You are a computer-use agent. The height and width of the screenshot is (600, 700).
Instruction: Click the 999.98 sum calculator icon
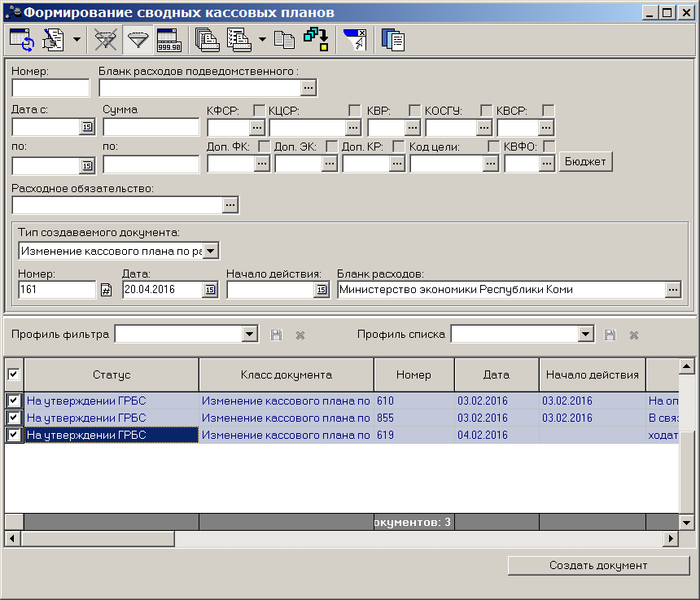pyautogui.click(x=169, y=40)
